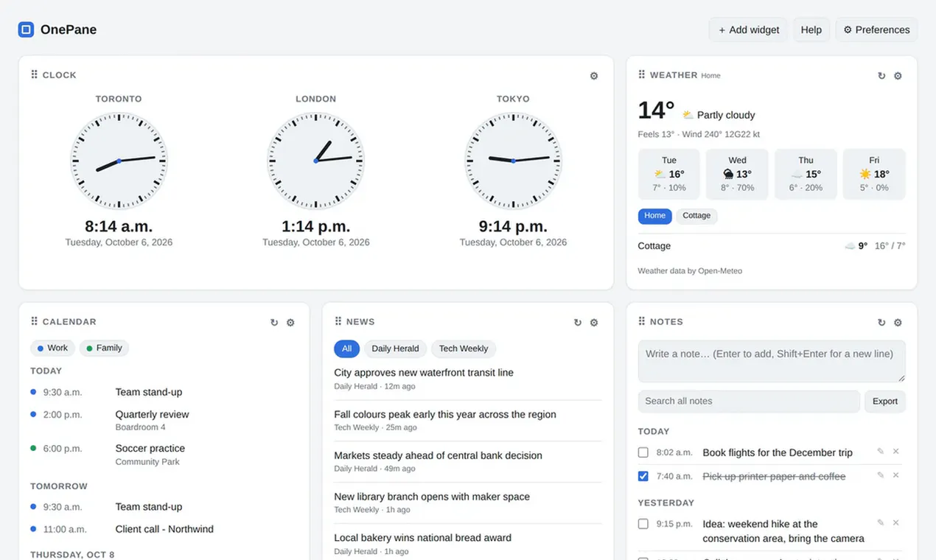
Task: Edit the weekend hike idea note
Action: 880,522
